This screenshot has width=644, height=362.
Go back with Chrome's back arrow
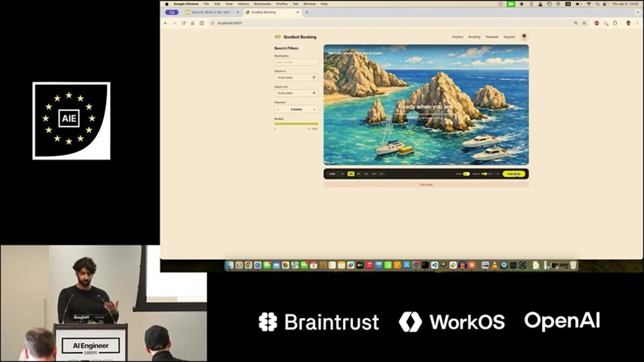coord(166,23)
